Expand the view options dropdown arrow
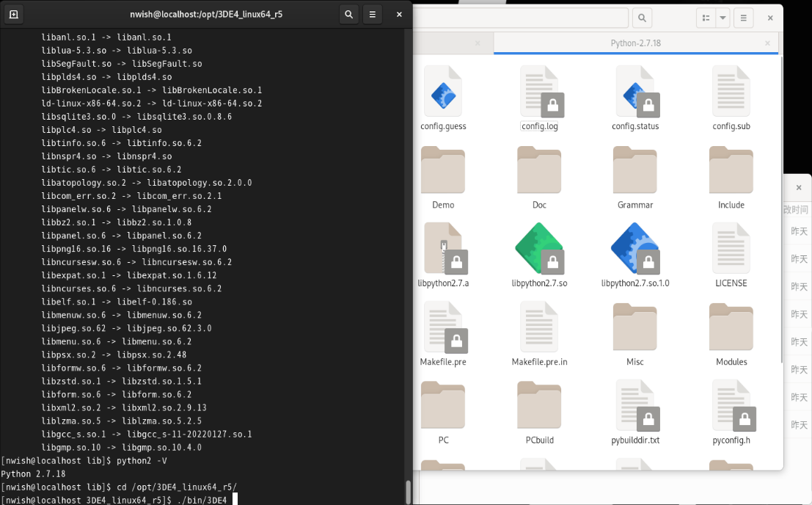Viewport: 812px width, 505px height. click(x=723, y=18)
